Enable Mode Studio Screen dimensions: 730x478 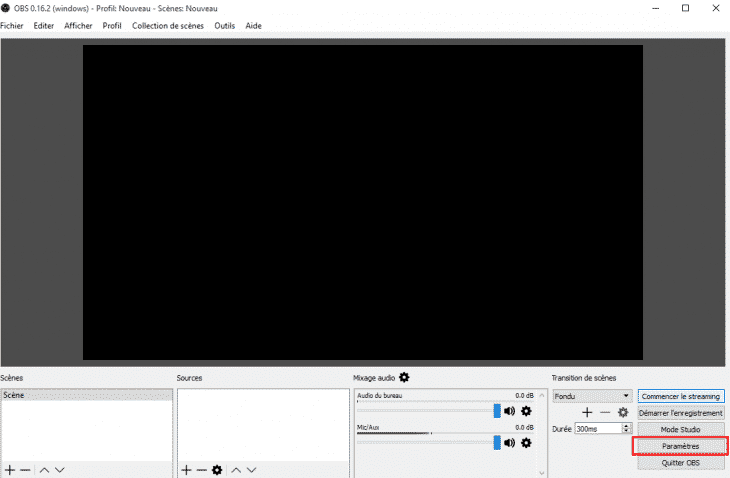click(680, 429)
